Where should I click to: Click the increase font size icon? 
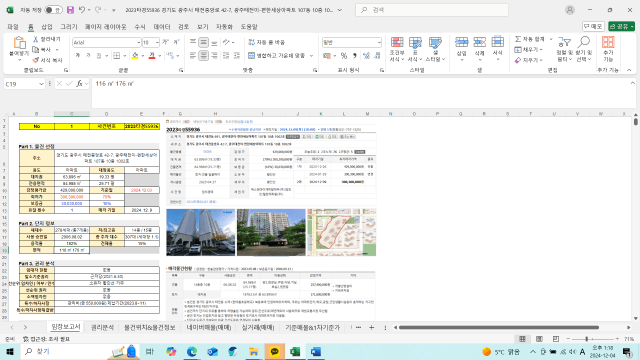tap(166, 42)
